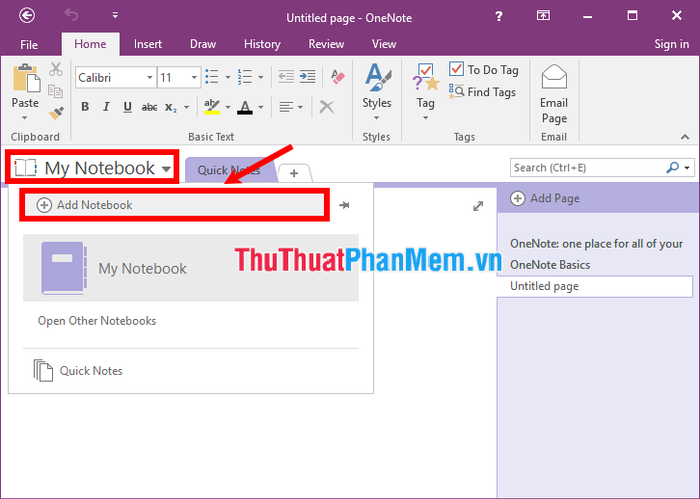
Task: Open the Tag gallery button
Action: click(425, 91)
